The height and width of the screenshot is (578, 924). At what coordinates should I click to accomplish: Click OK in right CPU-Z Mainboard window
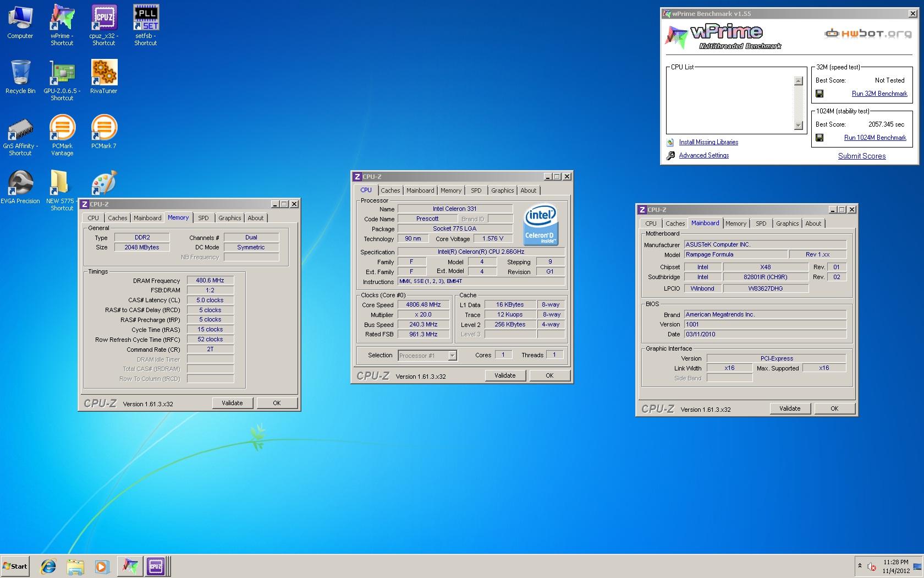(x=834, y=408)
